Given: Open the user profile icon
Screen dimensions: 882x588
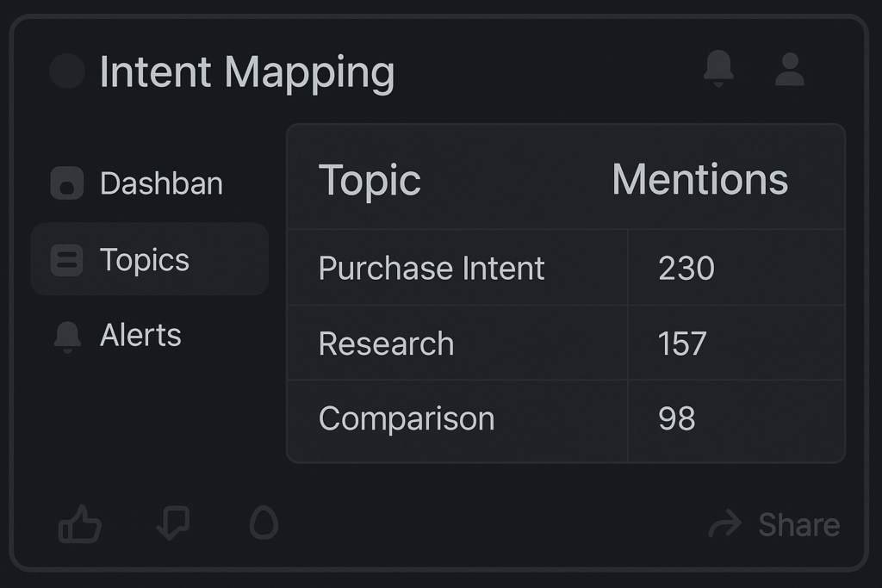Looking at the screenshot, I should click(x=789, y=70).
